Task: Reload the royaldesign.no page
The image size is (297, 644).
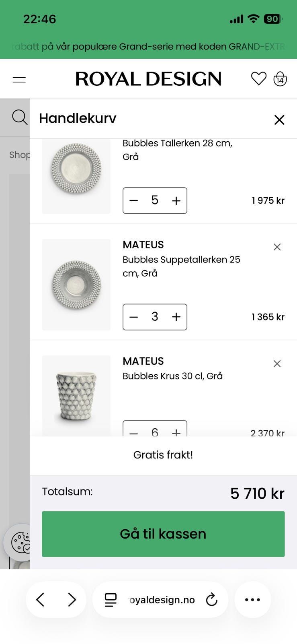Action: [x=212, y=600]
